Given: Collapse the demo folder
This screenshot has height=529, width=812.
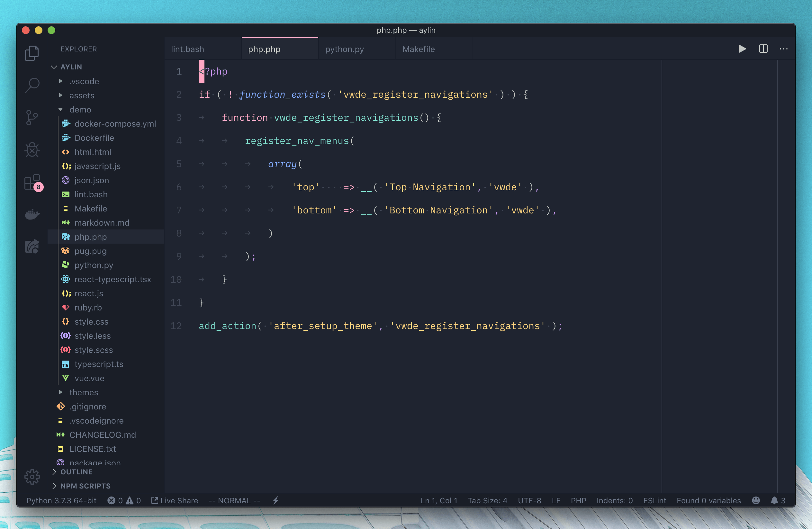Looking at the screenshot, I should tap(80, 110).
